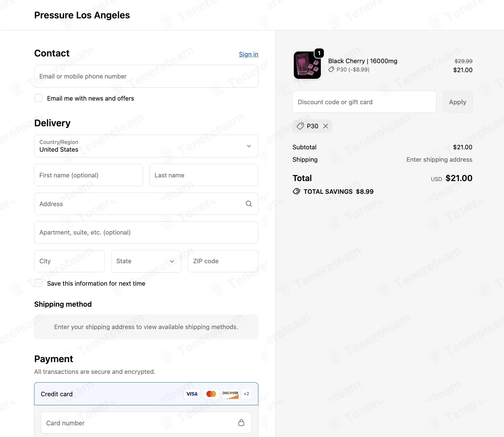Click the Contact heading
This screenshot has height=437, width=504.
tap(52, 53)
